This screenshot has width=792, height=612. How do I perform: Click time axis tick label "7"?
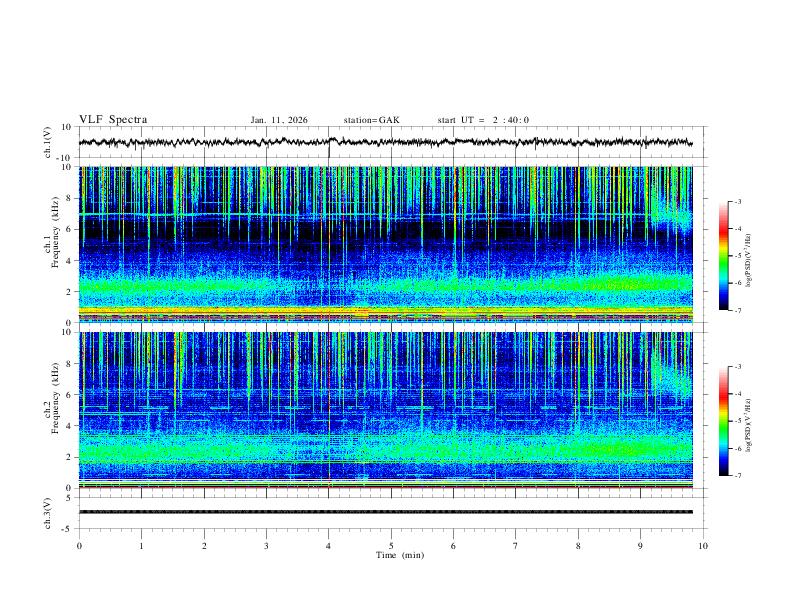[516, 546]
